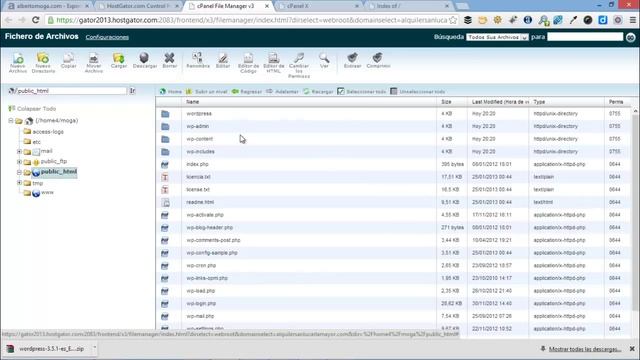The image size is (640, 360).
Task: Select the wp-login.php file
Action: point(392,304)
